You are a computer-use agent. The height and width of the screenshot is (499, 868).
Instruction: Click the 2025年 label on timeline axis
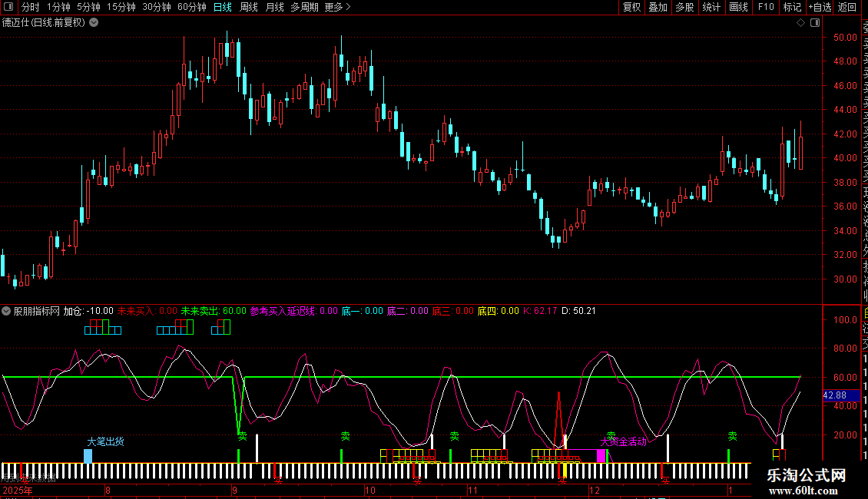click(18, 490)
